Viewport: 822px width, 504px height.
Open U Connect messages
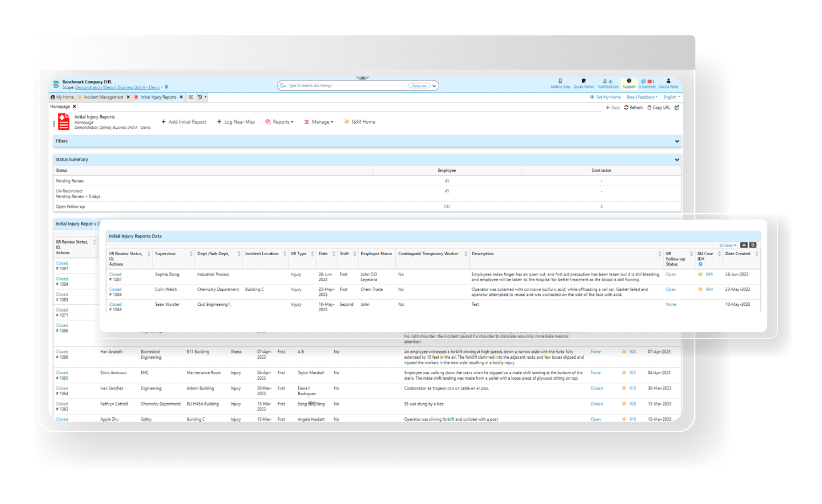click(647, 84)
